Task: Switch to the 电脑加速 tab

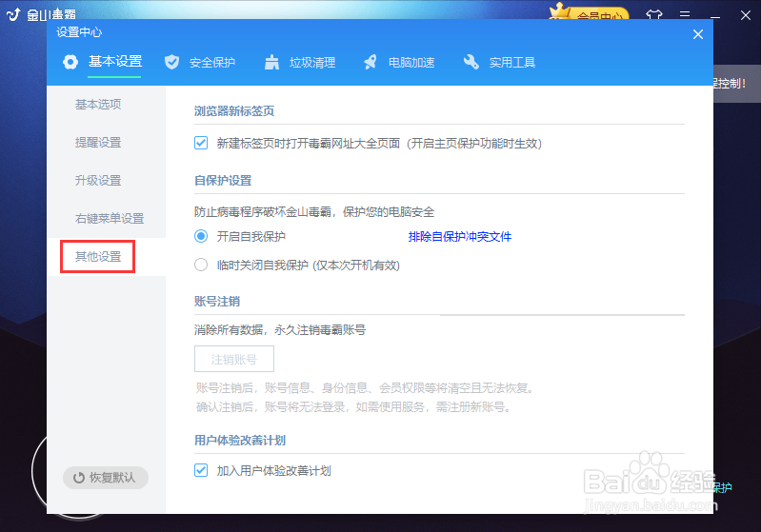Action: (411, 63)
